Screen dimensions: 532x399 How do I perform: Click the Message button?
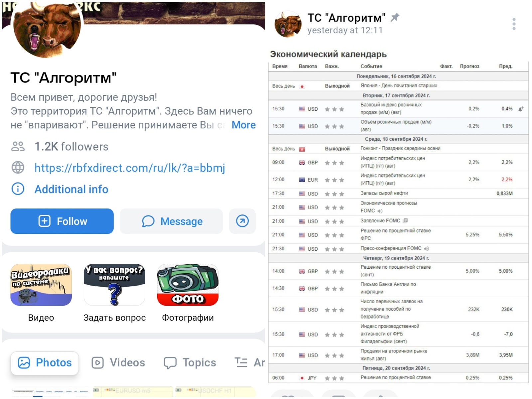coord(171,221)
